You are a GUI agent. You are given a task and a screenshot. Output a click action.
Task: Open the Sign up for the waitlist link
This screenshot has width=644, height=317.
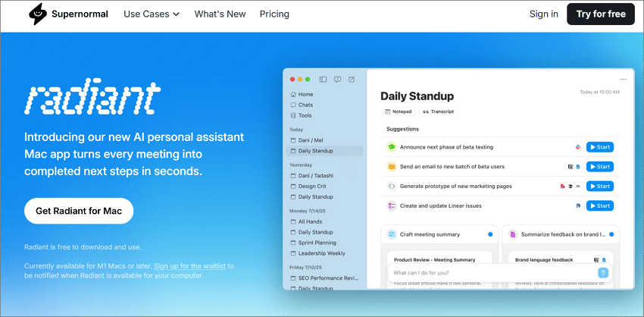[x=189, y=265]
